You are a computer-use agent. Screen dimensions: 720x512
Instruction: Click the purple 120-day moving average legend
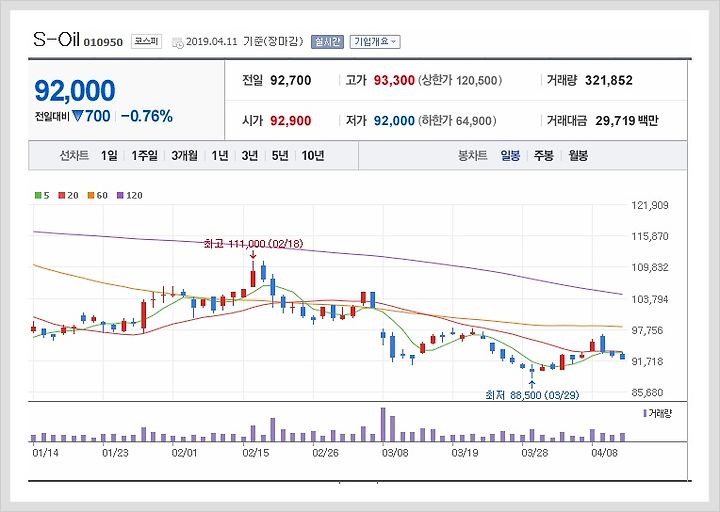tap(130, 196)
